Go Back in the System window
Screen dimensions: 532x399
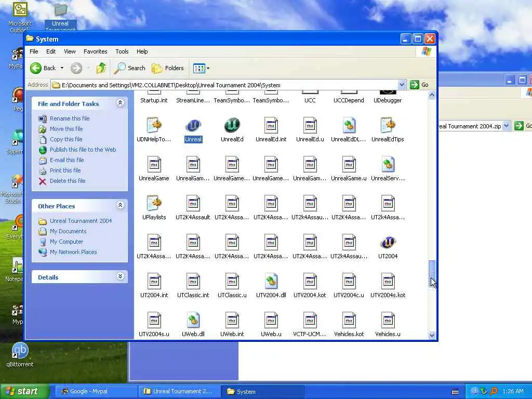tap(43, 68)
